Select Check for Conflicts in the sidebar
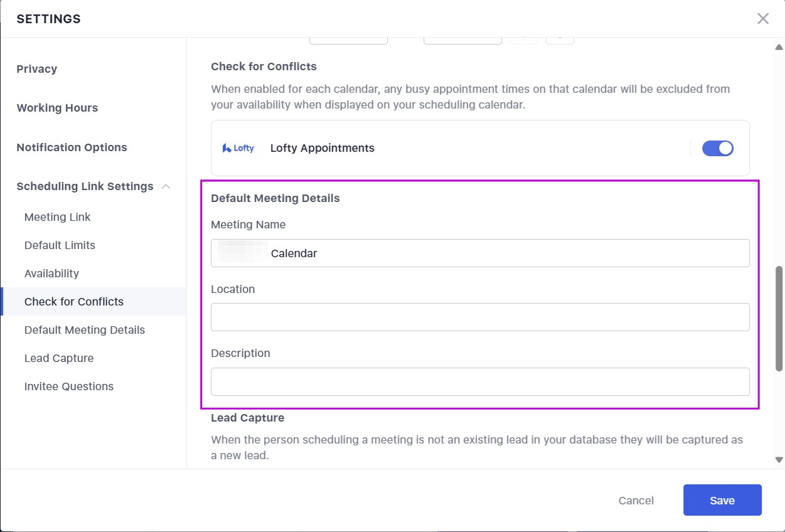 point(74,302)
